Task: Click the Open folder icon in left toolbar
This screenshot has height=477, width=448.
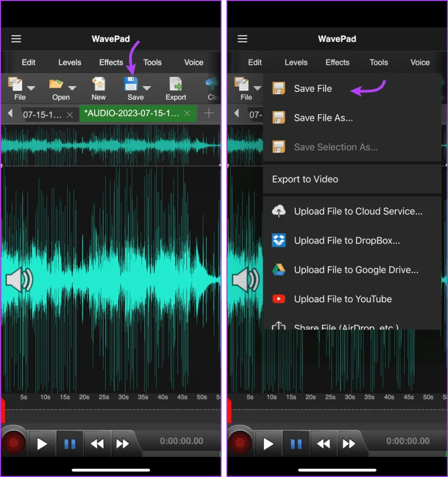Action: (56, 84)
